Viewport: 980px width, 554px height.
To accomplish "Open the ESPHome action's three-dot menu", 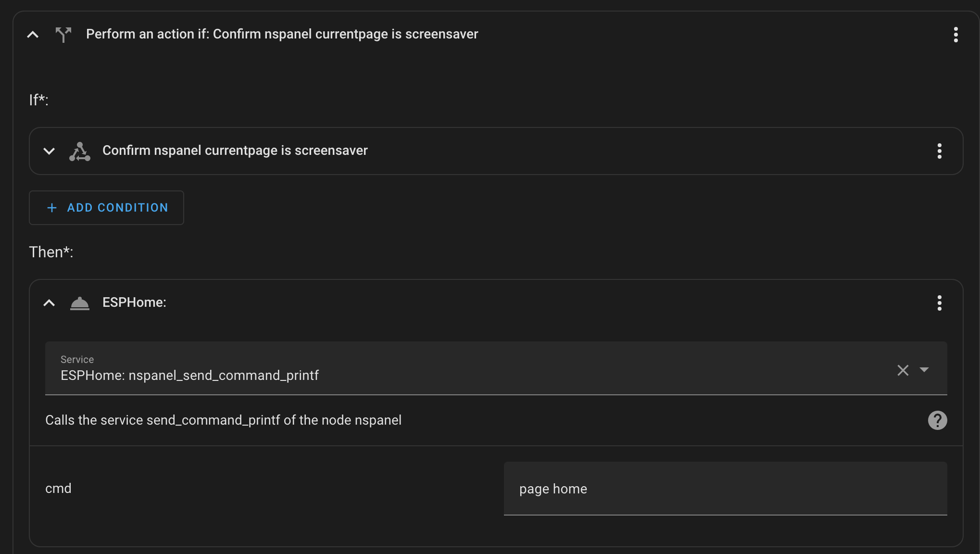I will [x=939, y=303].
